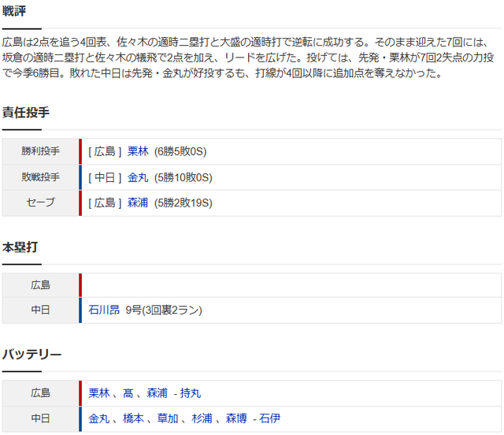This screenshot has width=504, height=435.
Task: Click catcher 持丸 in battery row
Action: point(191,393)
